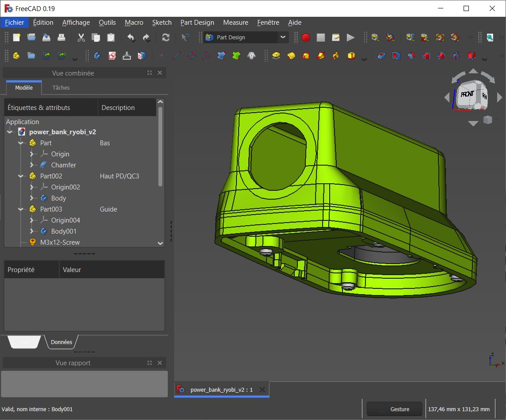Click the Create body icon
The height and width of the screenshot is (420, 506).
point(97,56)
